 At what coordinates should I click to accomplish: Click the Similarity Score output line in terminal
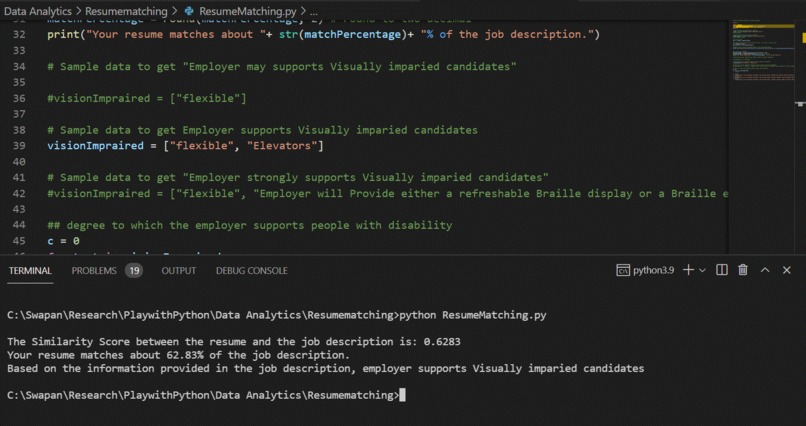pos(234,342)
